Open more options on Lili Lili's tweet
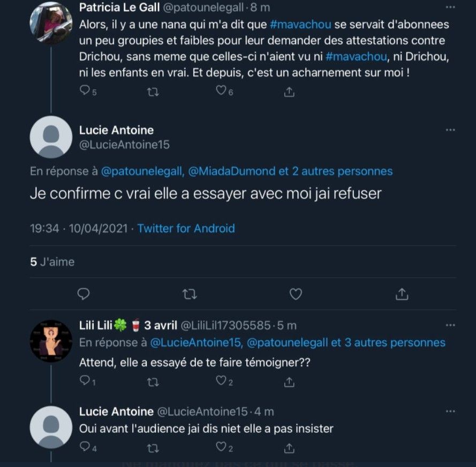This screenshot has width=476, height=467. pos(450,325)
